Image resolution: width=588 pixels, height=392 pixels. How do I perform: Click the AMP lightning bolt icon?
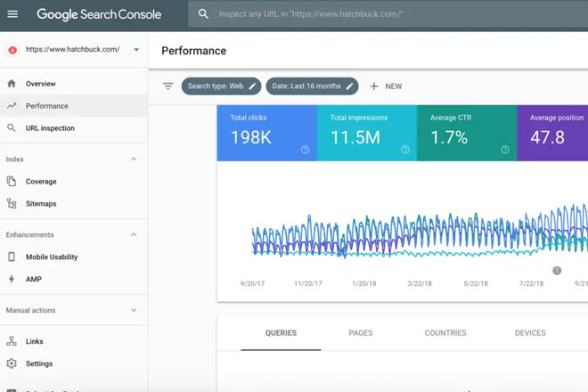(x=12, y=279)
